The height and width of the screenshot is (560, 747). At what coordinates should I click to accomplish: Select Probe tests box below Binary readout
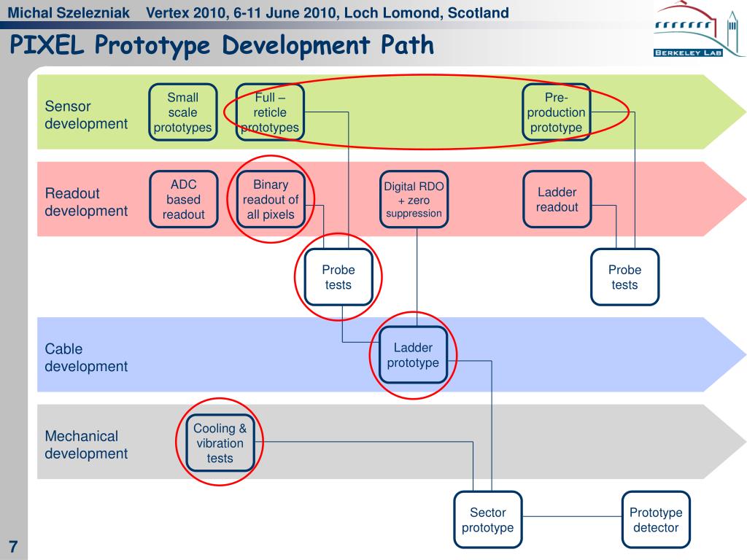click(x=338, y=277)
